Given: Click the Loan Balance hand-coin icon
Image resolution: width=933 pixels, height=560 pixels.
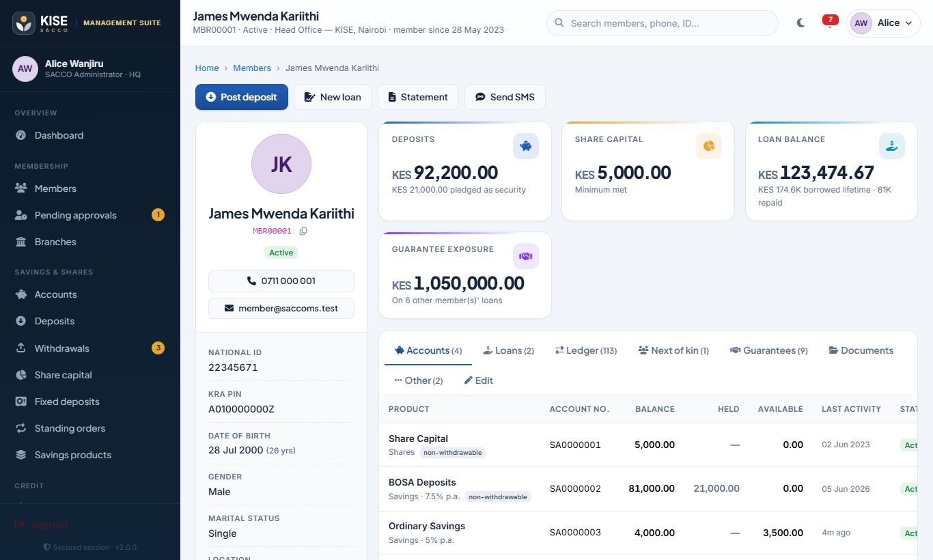Looking at the screenshot, I should point(892,146).
